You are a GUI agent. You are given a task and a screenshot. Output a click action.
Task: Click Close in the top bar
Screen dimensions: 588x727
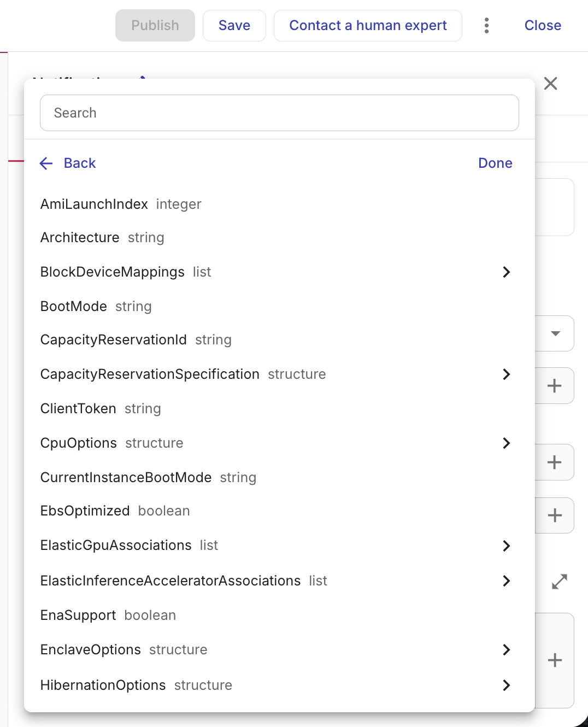[542, 25]
